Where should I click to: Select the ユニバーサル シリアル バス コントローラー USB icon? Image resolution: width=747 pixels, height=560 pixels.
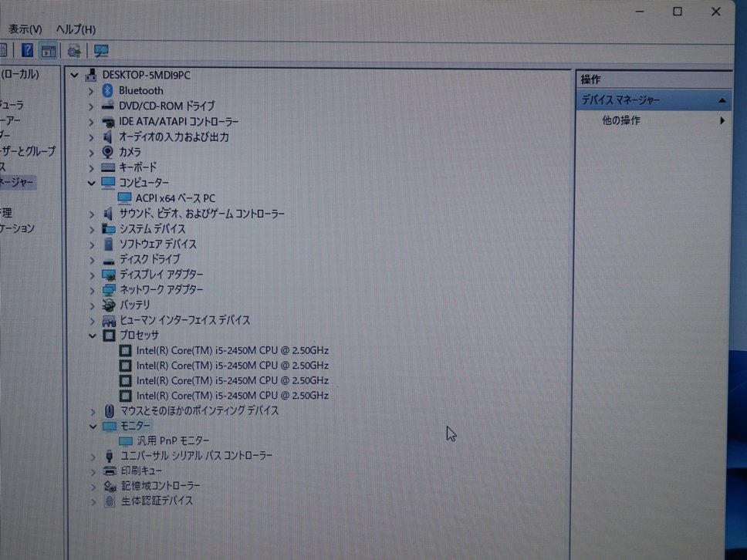pyautogui.click(x=109, y=456)
